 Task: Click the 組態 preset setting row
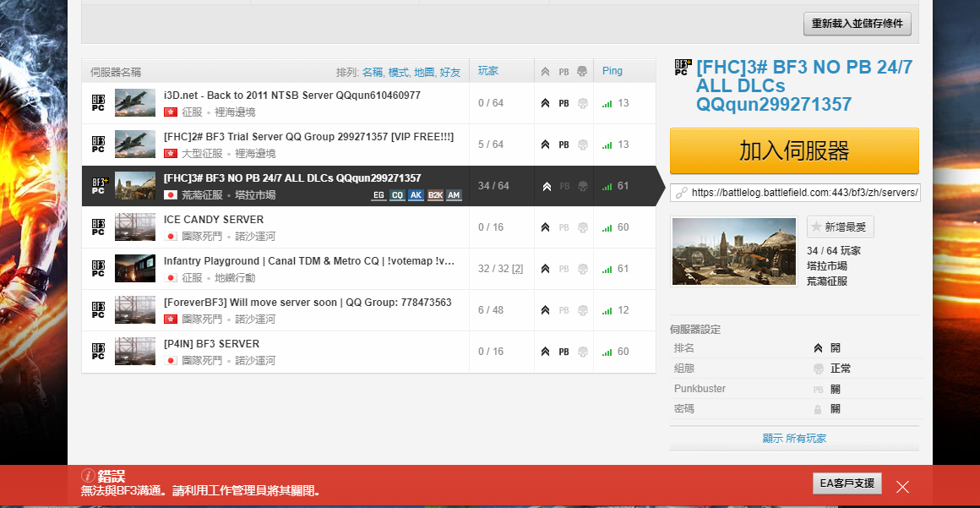(x=794, y=369)
